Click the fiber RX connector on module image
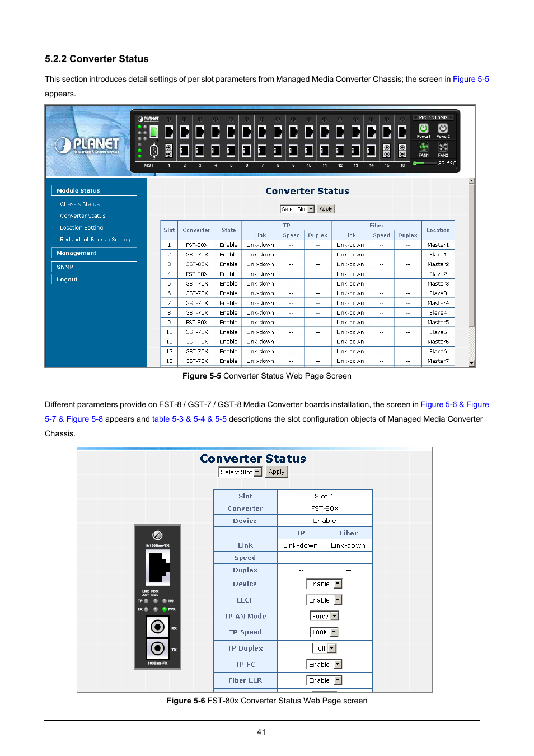The height and width of the screenshot is (756, 534). (x=157, y=627)
